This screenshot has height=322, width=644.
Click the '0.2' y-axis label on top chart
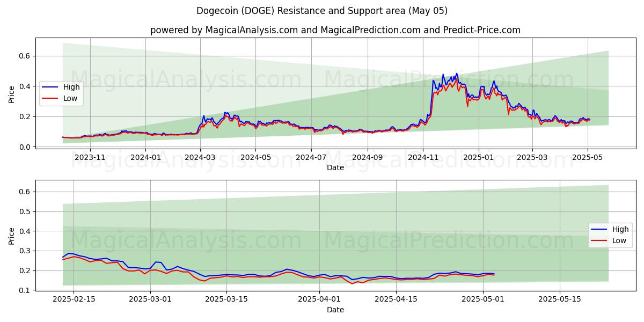pos(26,116)
